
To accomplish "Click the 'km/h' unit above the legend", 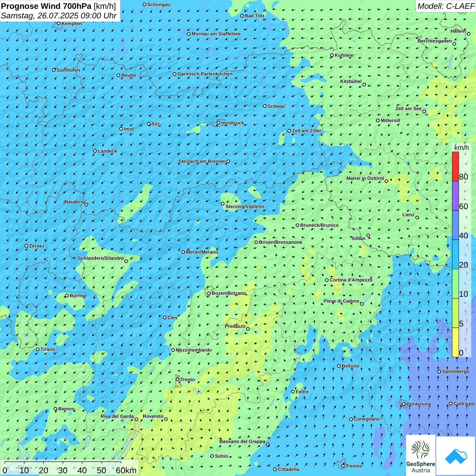I will click(461, 148).
